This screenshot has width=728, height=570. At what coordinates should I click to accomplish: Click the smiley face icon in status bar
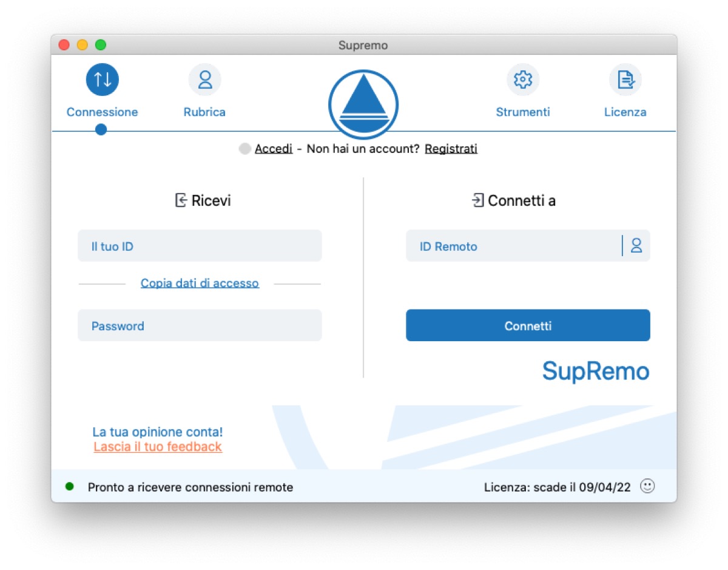pyautogui.click(x=648, y=486)
